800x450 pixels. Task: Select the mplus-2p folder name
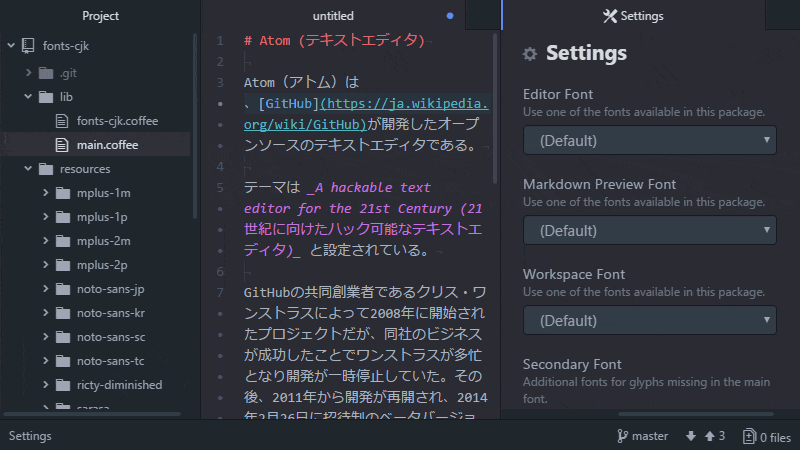coord(102,265)
